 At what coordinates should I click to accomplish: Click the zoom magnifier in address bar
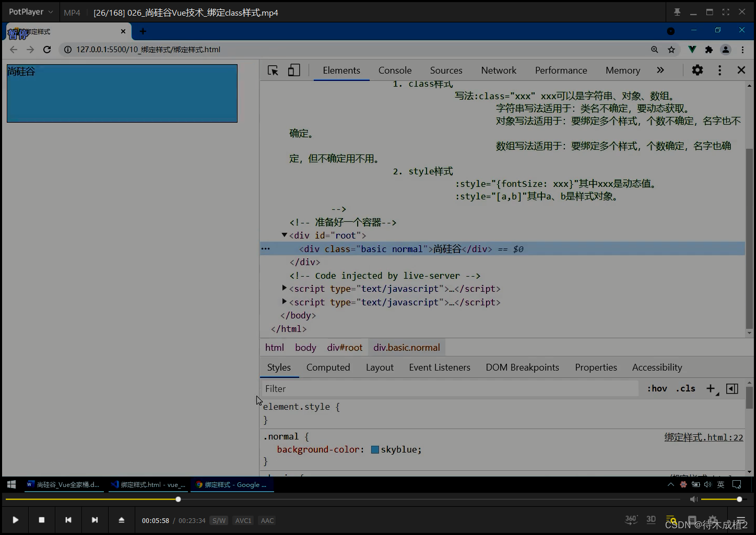[x=655, y=50]
